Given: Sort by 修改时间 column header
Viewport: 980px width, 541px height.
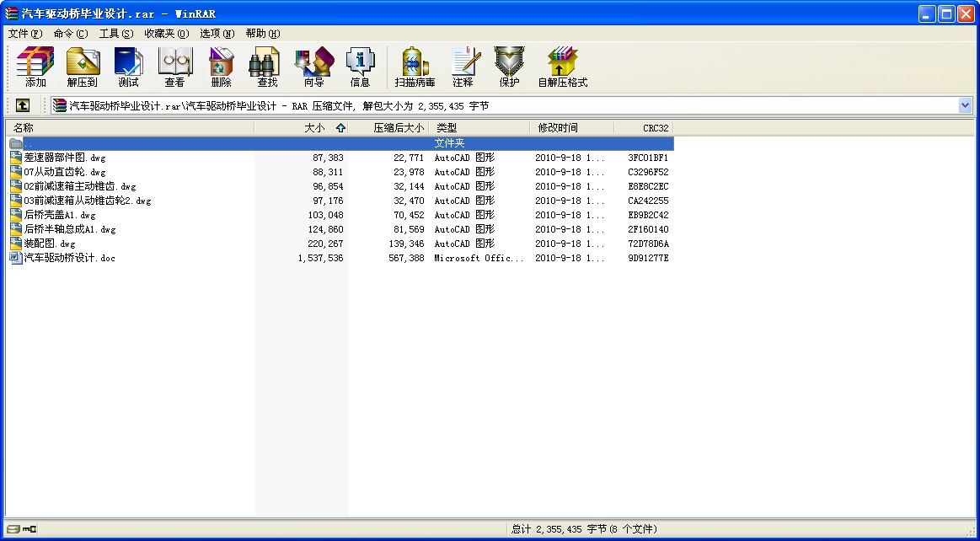Looking at the screenshot, I should click(x=558, y=128).
